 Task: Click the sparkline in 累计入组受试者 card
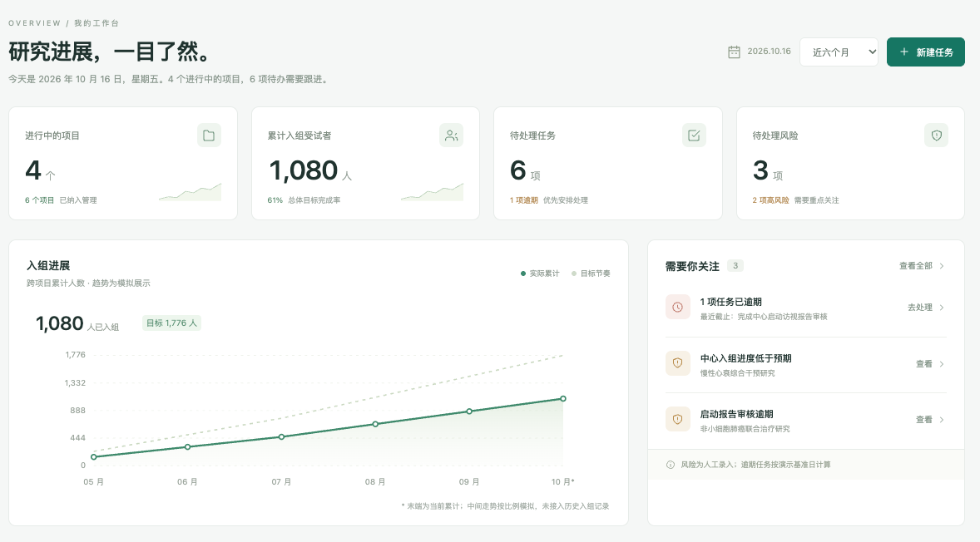coord(432,192)
